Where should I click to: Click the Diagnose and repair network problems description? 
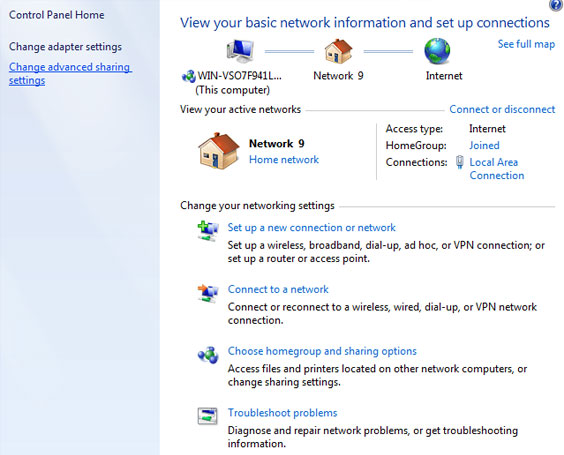point(373,437)
